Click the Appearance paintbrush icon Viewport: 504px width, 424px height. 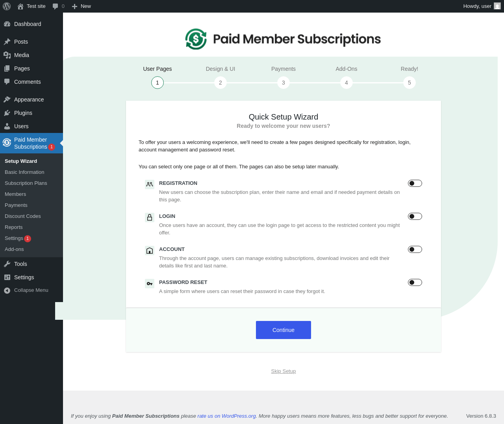tap(7, 100)
